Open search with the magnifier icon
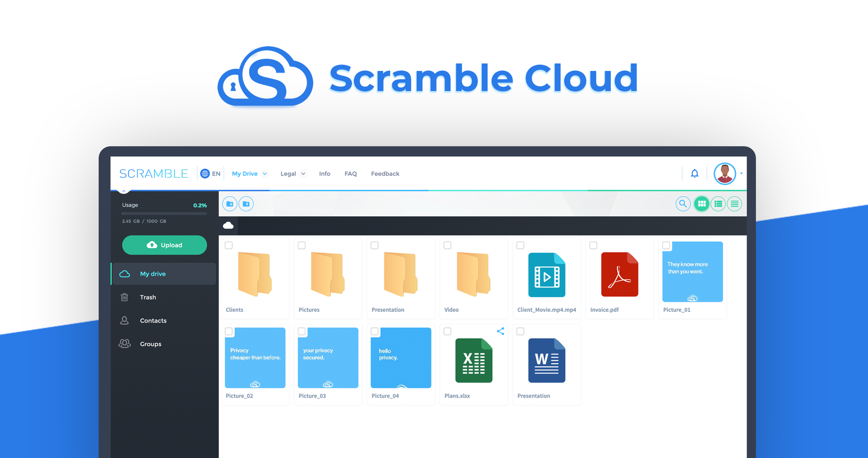This screenshot has width=868, height=458. click(683, 204)
